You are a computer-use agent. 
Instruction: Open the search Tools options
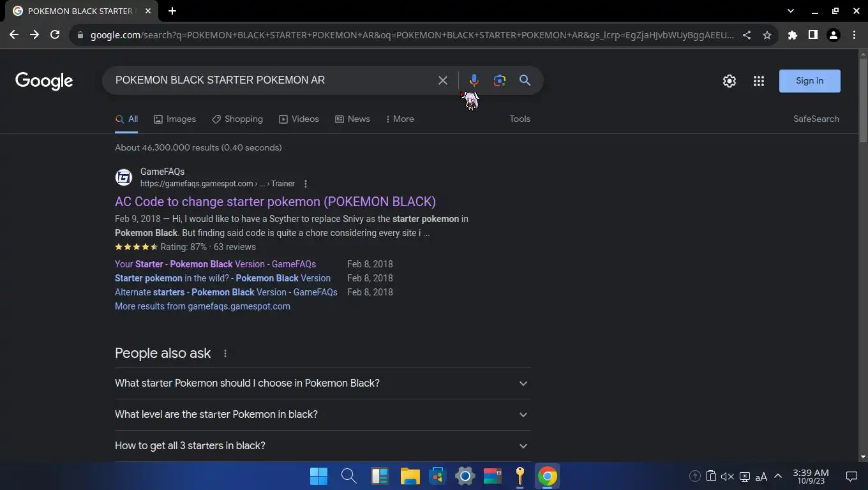[520, 119]
